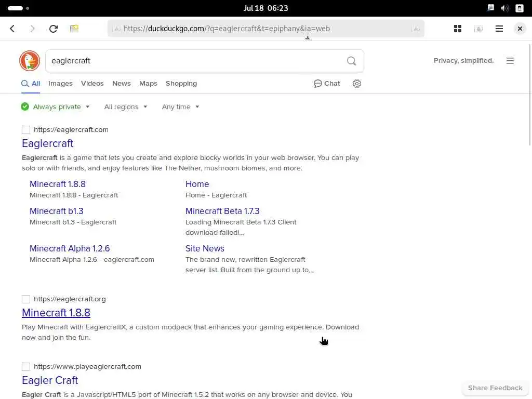Open the new tab icon beside reload
Image resolution: width=532 pixels, height=399 pixels.
[x=74, y=29]
